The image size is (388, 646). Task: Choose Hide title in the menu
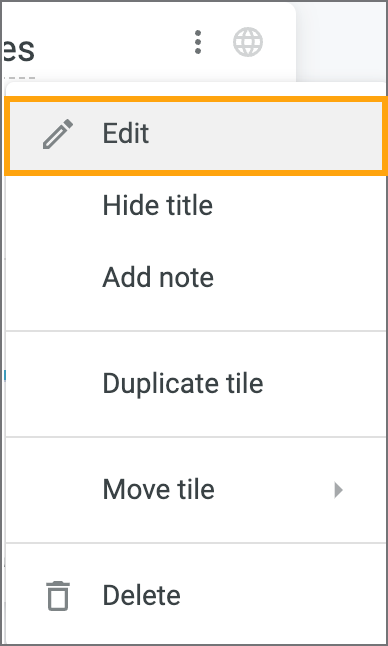coord(196,205)
